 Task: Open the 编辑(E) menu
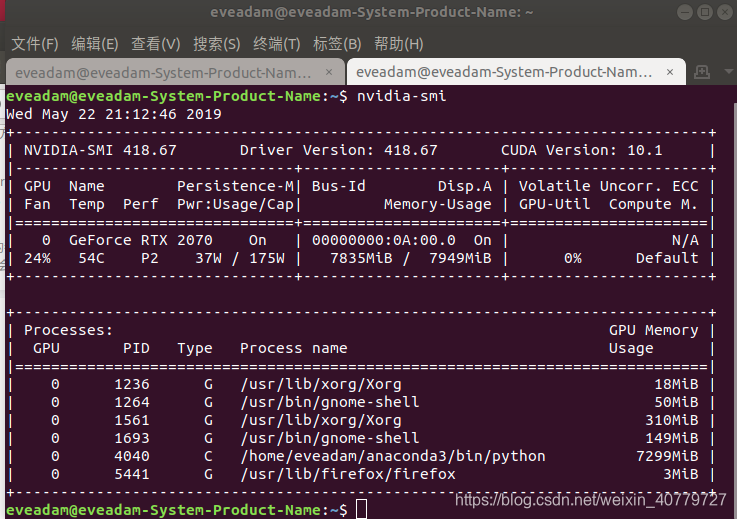[x=95, y=44]
